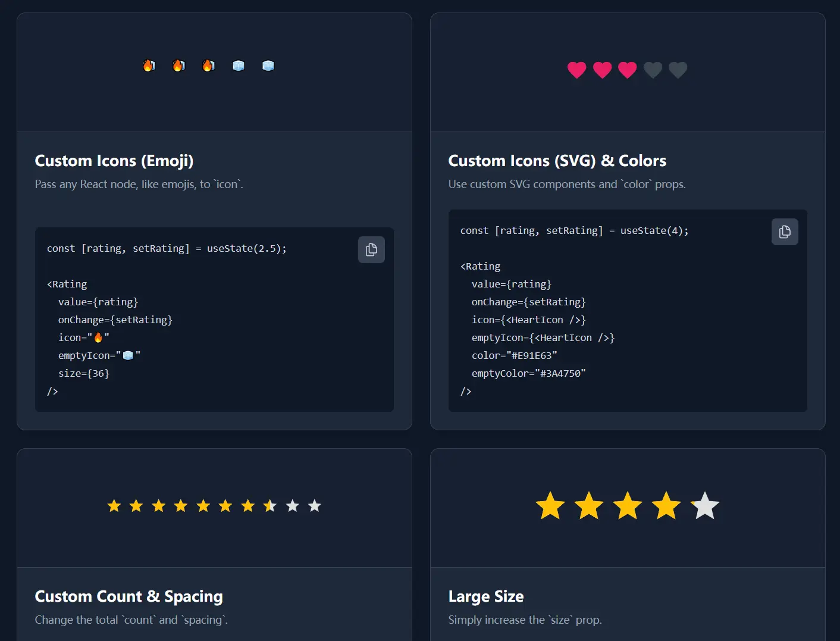Rate three hearts in SVG example
The image size is (840, 641).
(x=627, y=70)
